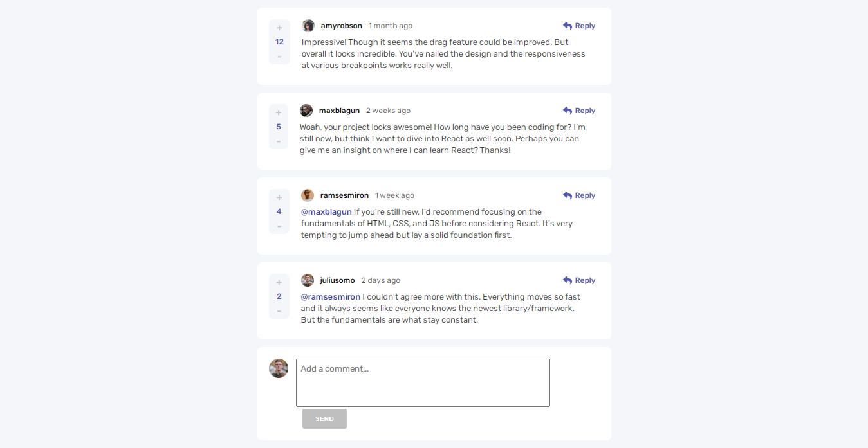This screenshot has height=448, width=868.
Task: Downvote amyrobson's comment using the minus icon
Action: pyautogui.click(x=279, y=56)
